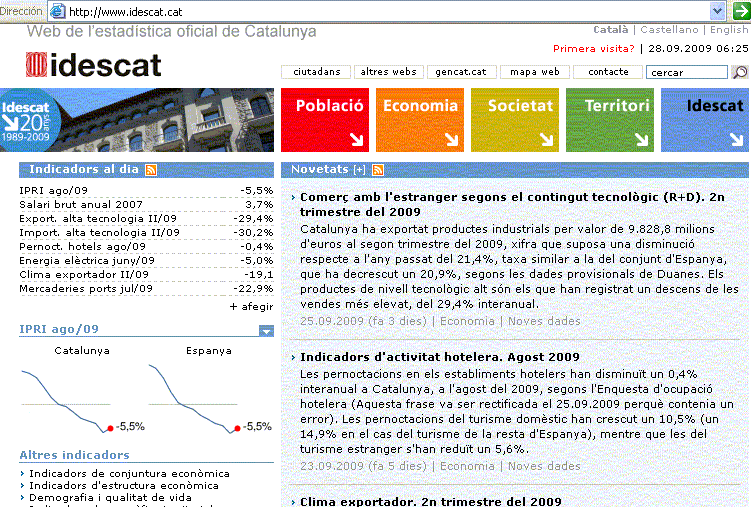Open Indicadors de conjuntura econòmica link
Viewport: 751px width, 507px height.
(x=129, y=473)
